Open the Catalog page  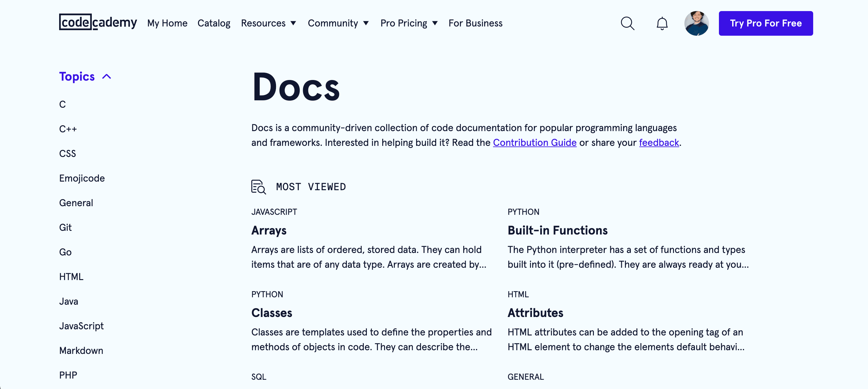point(214,23)
